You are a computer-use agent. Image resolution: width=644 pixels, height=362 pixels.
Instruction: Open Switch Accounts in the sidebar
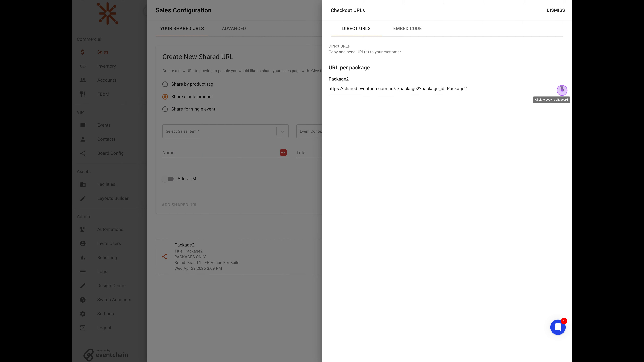[x=114, y=300]
